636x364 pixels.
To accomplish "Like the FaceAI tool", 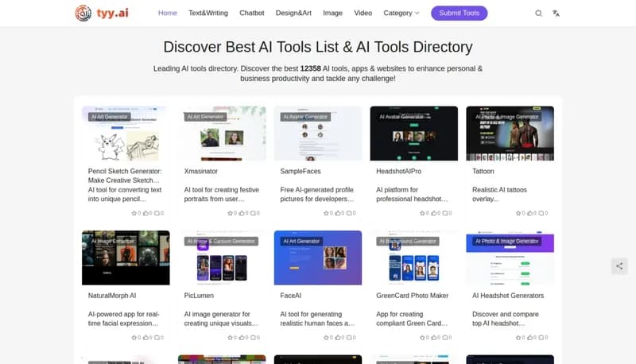I will coord(338,338).
